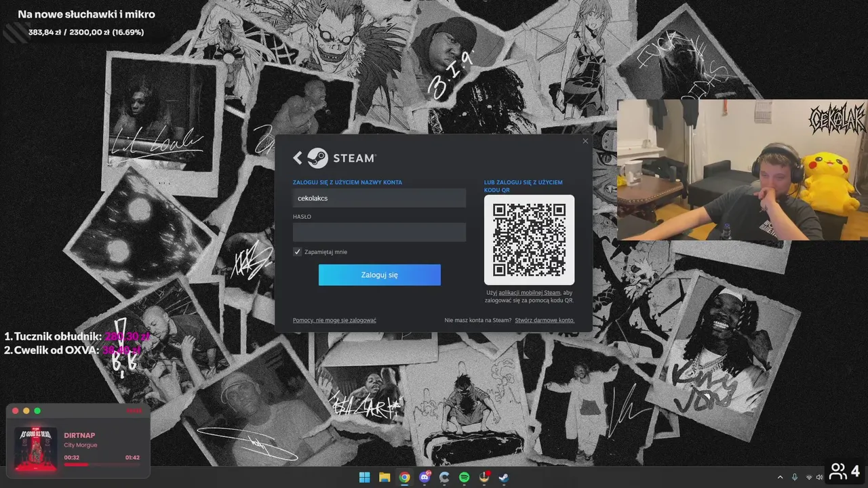Screen dimensions: 868x488
Task: Click the LUB ZALOGUJ SIĘ Z UŻYCIEM KODU QR label
Action: coord(524,186)
